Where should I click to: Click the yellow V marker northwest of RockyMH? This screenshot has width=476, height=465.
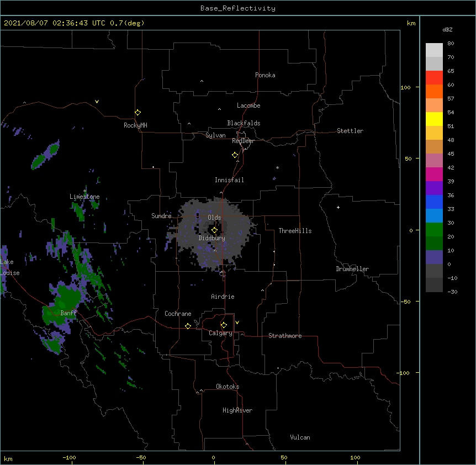tap(97, 102)
